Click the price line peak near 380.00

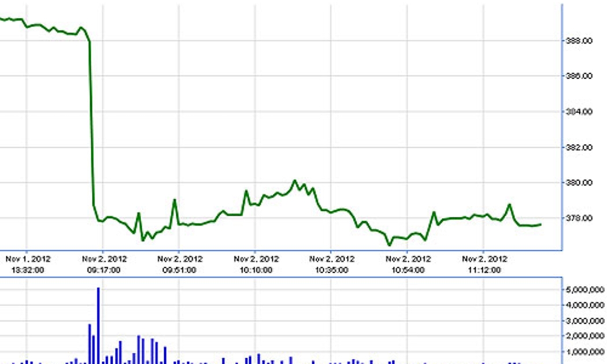point(295,181)
